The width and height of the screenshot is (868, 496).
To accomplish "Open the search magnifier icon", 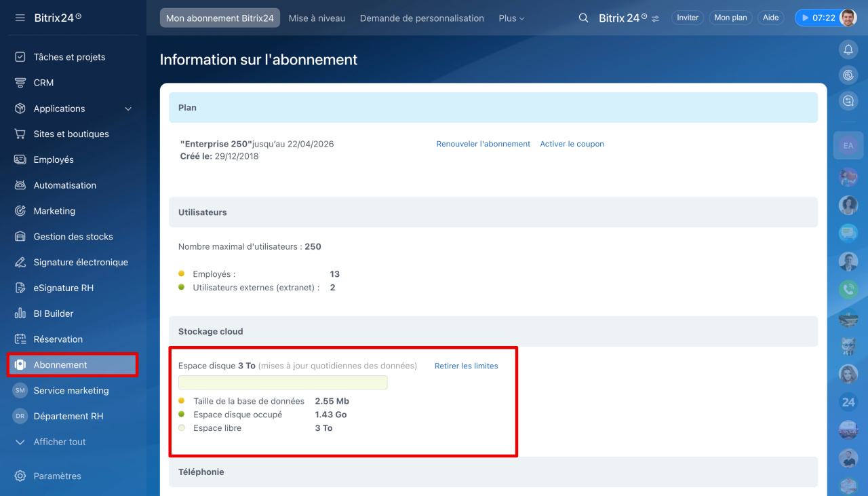I will [x=583, y=18].
